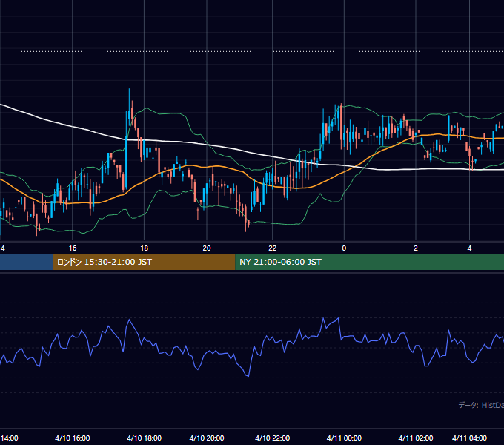Click the 4/10 18:00 time axis label

tap(144, 438)
